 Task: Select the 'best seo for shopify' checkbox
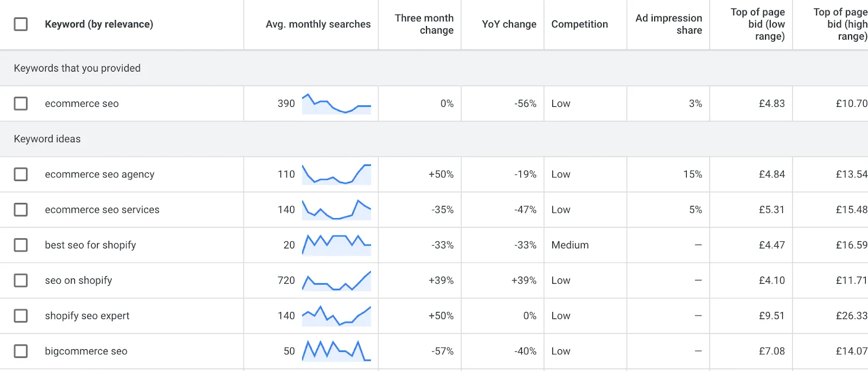pos(21,245)
